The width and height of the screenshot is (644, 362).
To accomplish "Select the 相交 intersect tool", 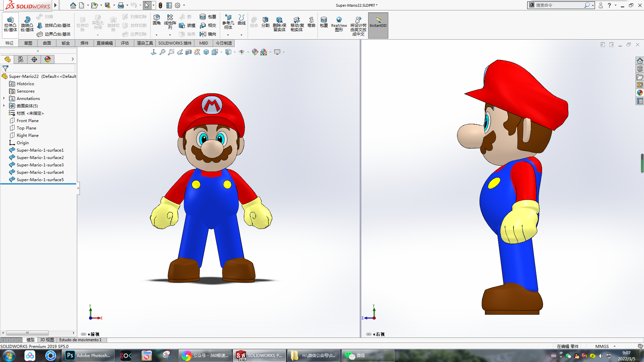I will pyautogui.click(x=208, y=25).
